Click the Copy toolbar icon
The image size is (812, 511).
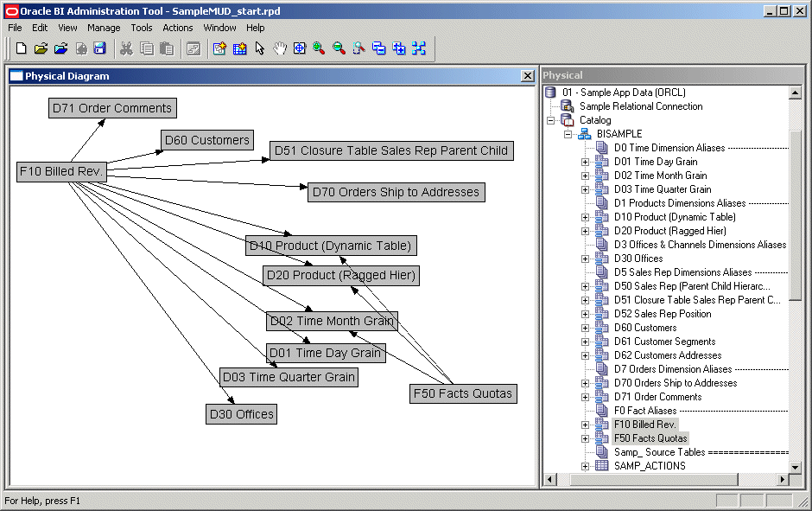pos(147,48)
